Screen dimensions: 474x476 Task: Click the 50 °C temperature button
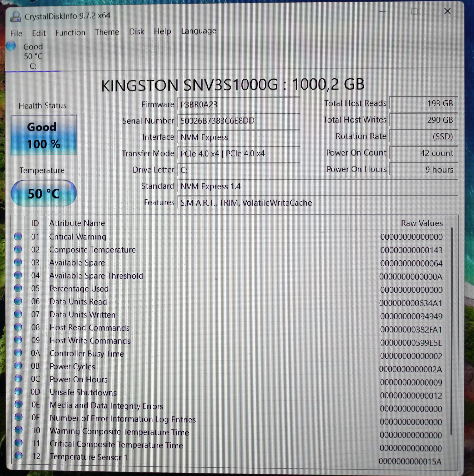(44, 193)
